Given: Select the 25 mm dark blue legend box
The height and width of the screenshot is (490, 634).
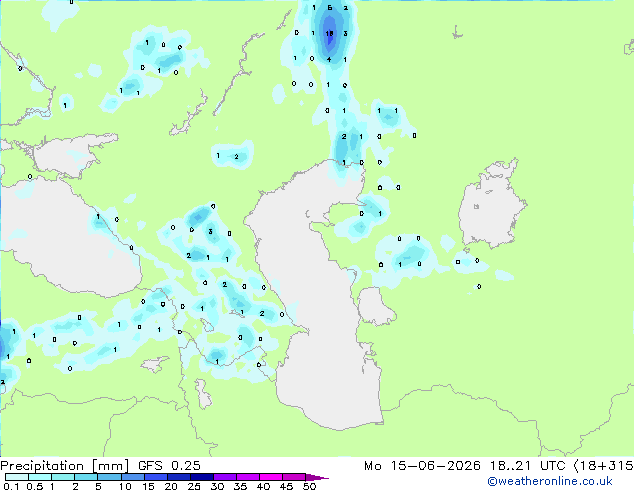Looking at the screenshot, I should tap(202, 477).
